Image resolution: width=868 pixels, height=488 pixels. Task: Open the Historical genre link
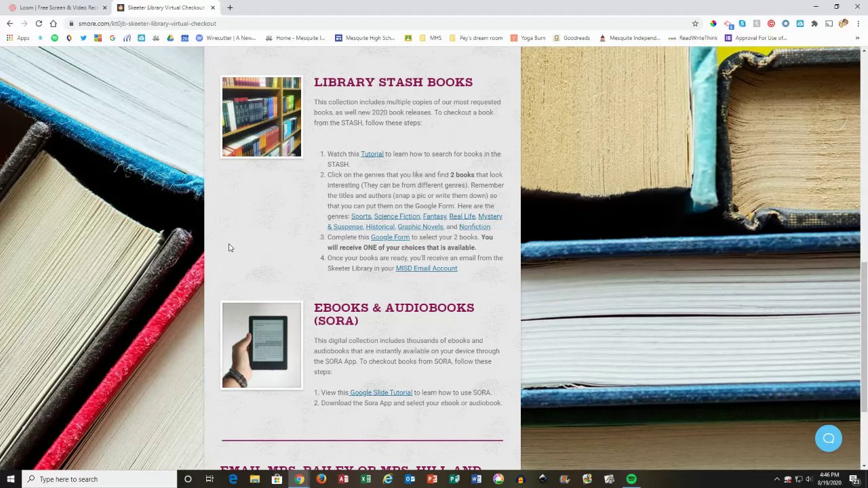pos(380,227)
